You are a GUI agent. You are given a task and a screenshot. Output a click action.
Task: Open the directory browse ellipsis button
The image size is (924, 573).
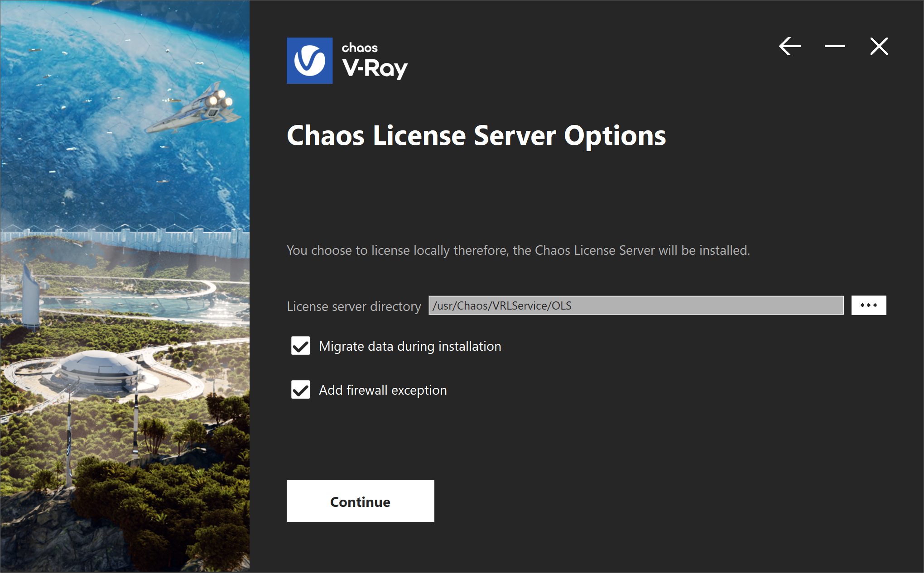868,305
